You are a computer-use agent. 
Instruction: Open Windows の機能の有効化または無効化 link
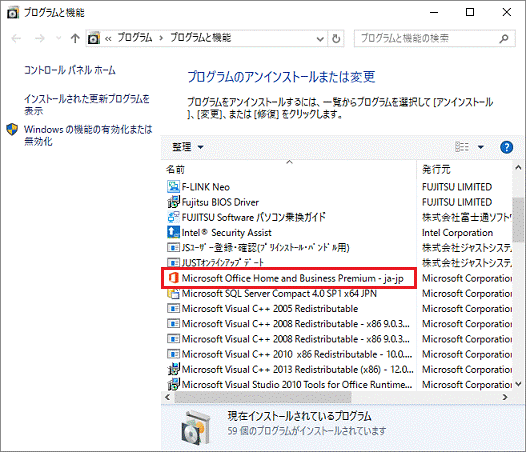pos(88,135)
